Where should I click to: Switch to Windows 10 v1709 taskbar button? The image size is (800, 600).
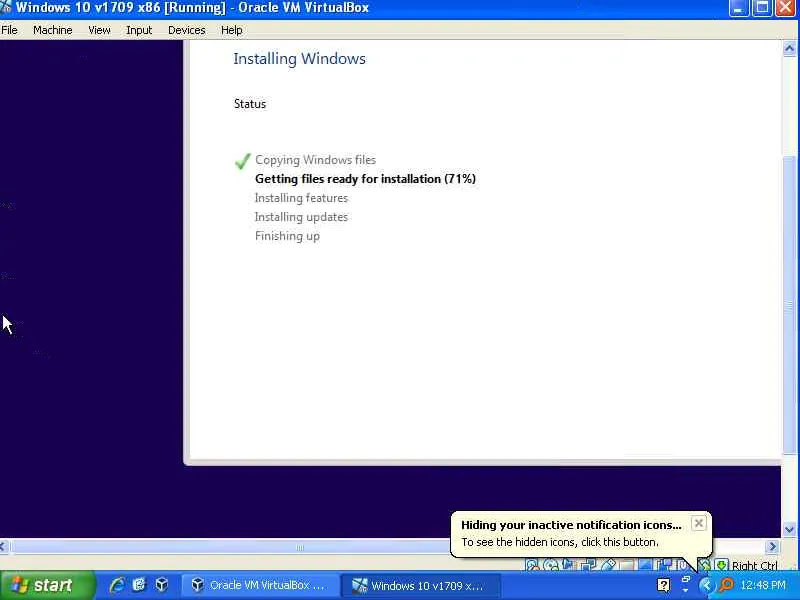coord(420,585)
